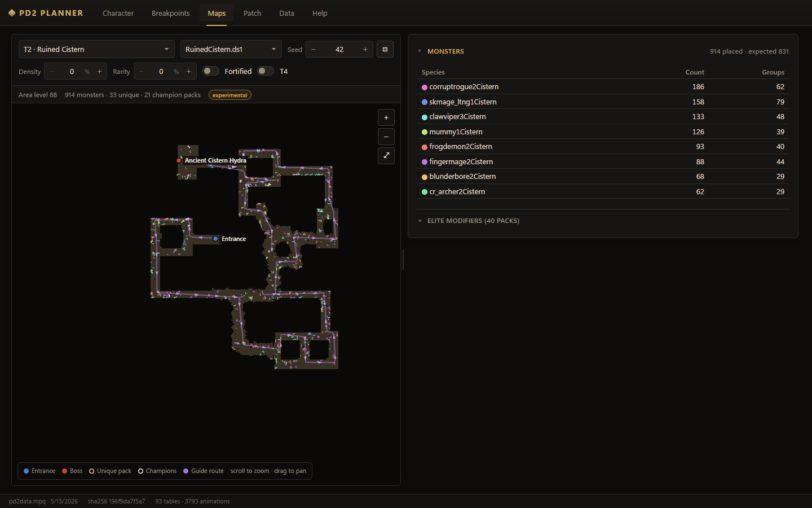Click the Seed value field showing 42
The width and height of the screenshot is (812, 508).
(339, 49)
